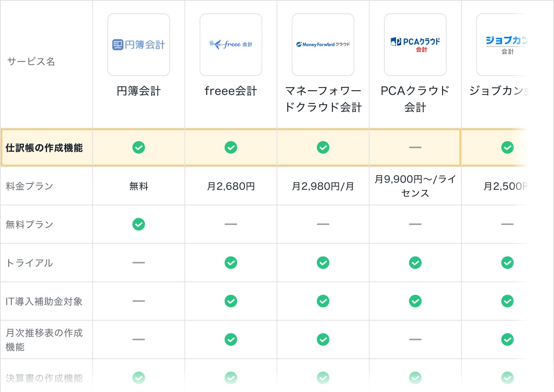Click マネーフォワード checkmark in IT導入補助金対象 row
Screen dimensions: 554x392
point(323,301)
